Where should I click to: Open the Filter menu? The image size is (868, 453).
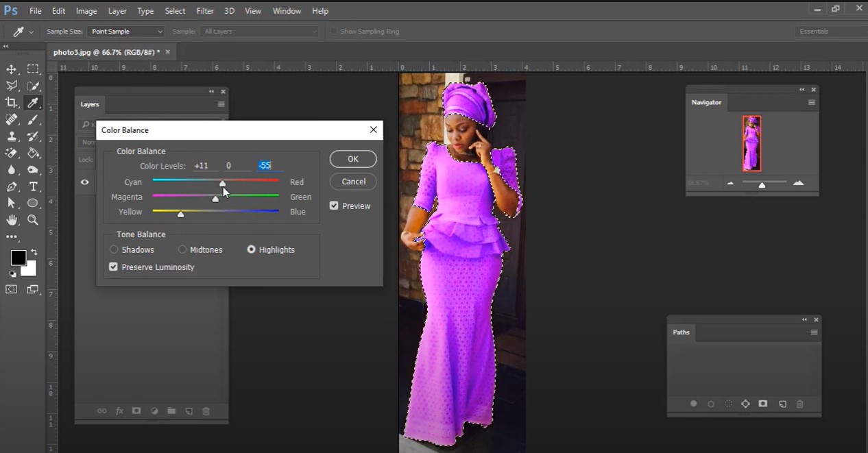(x=205, y=11)
